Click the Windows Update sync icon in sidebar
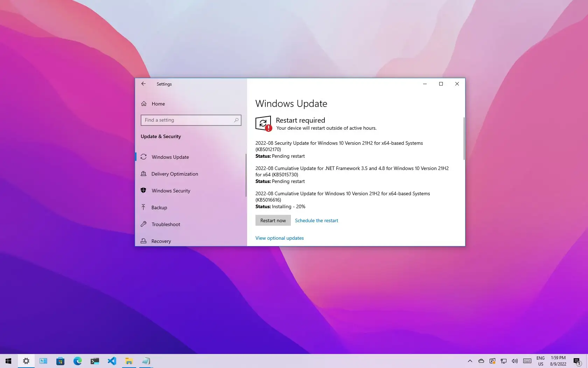The height and width of the screenshot is (368, 588). tap(143, 157)
